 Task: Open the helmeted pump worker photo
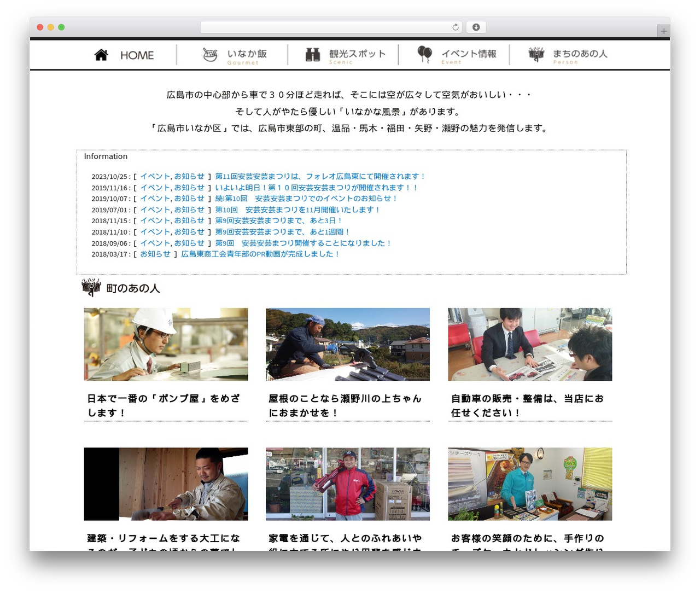click(166, 344)
